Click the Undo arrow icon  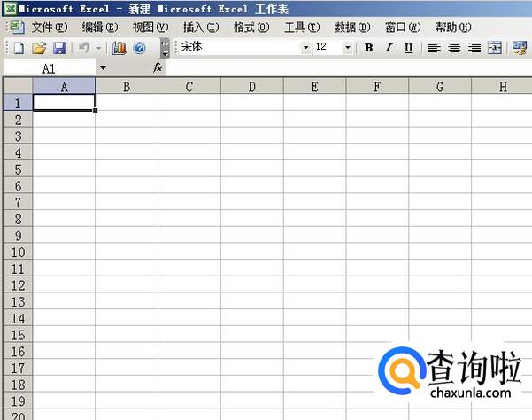click(x=84, y=48)
